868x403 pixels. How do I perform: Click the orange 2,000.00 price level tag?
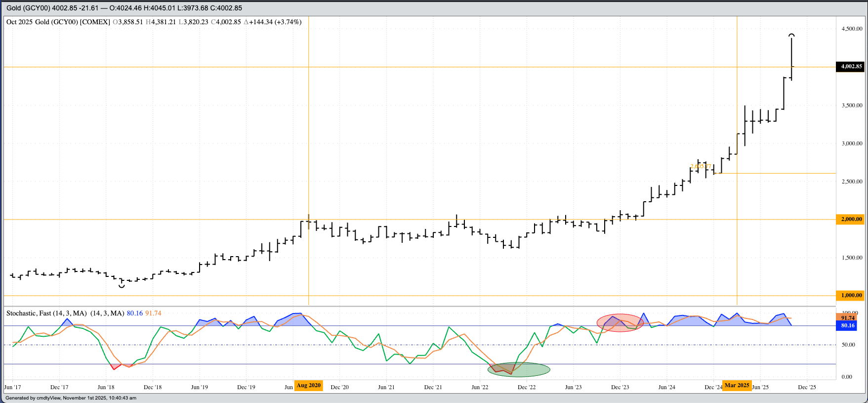(850, 219)
